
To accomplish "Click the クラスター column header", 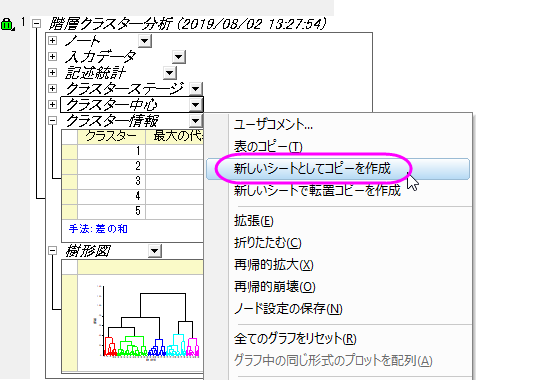I will (x=112, y=136).
